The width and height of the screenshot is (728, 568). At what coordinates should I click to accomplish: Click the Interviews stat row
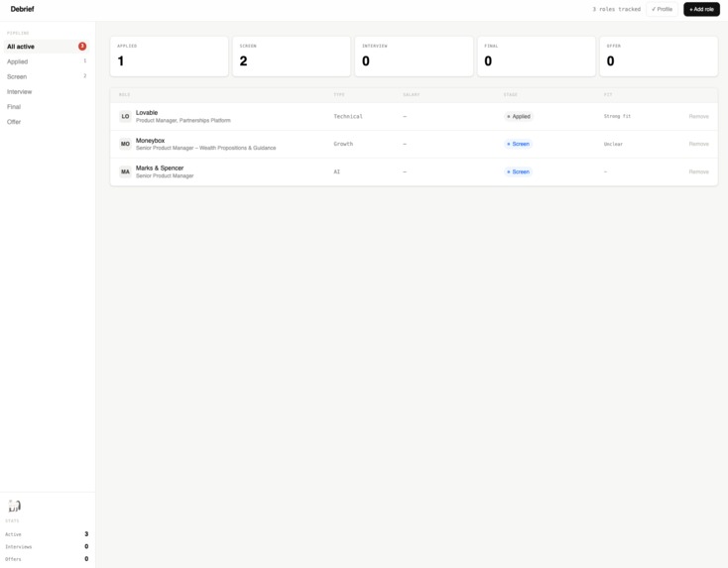[47, 546]
